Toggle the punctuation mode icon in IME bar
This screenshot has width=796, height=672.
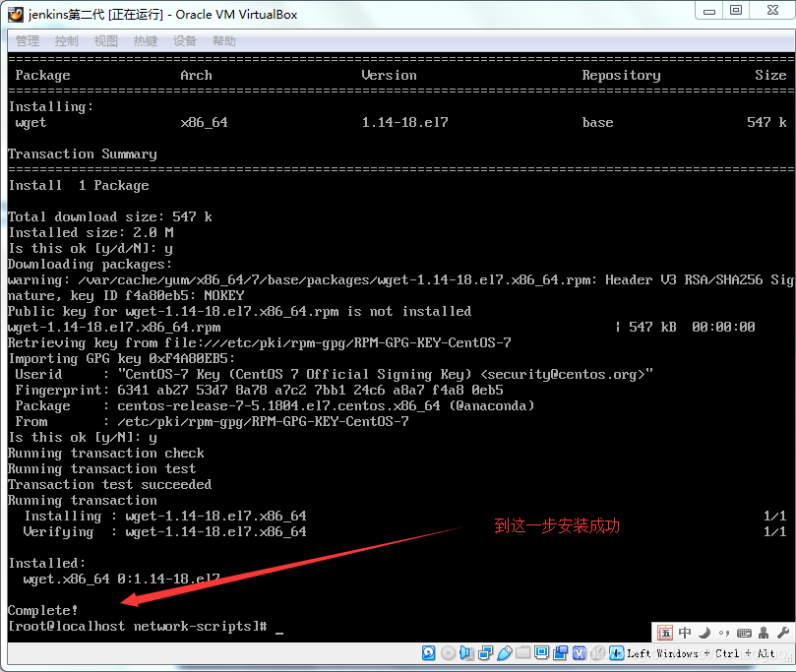pos(724,633)
